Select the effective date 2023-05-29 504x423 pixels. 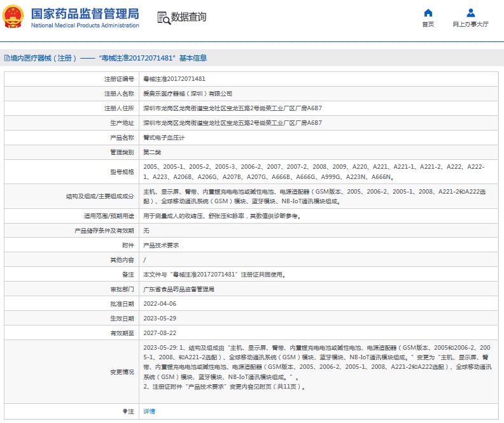click(x=160, y=319)
